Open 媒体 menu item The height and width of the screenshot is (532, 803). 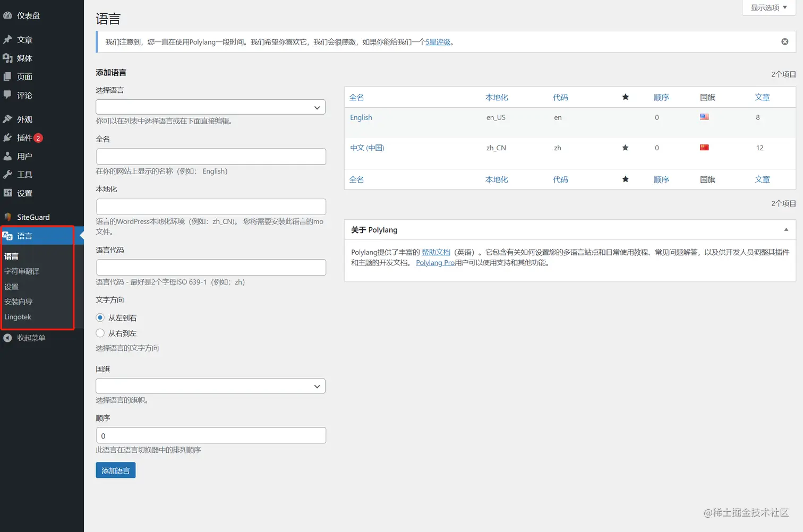click(24, 58)
